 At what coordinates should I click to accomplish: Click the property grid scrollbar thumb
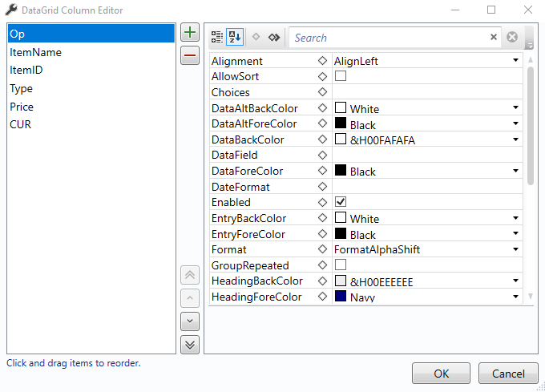tap(531, 126)
